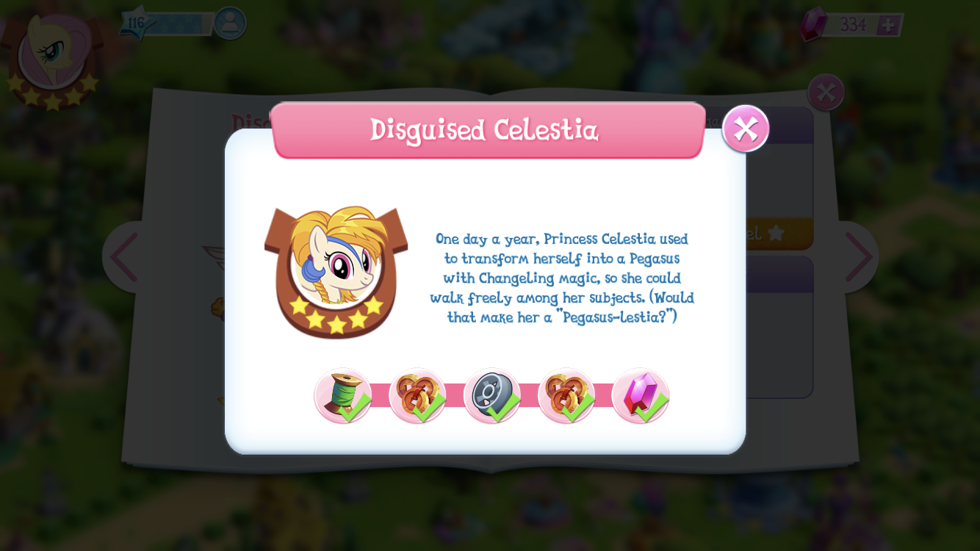The width and height of the screenshot is (980, 551).
Task: Tap the 334 gem counter
Action: 854,25
